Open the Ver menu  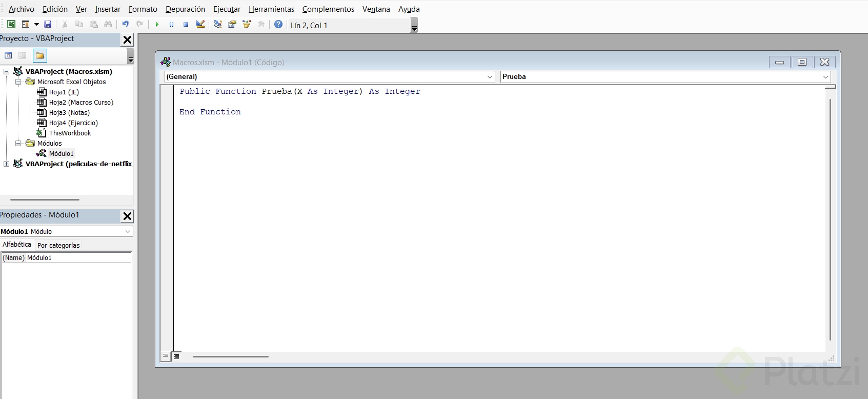point(82,9)
